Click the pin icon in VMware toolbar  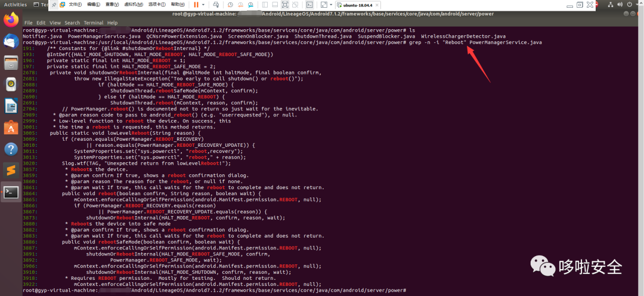coord(54,5)
